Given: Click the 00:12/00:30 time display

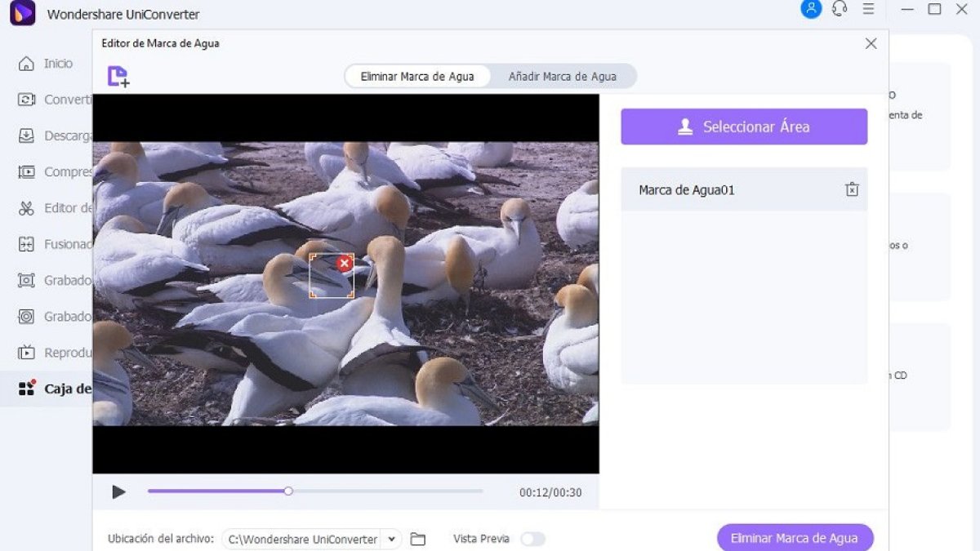Looking at the screenshot, I should coord(550,492).
